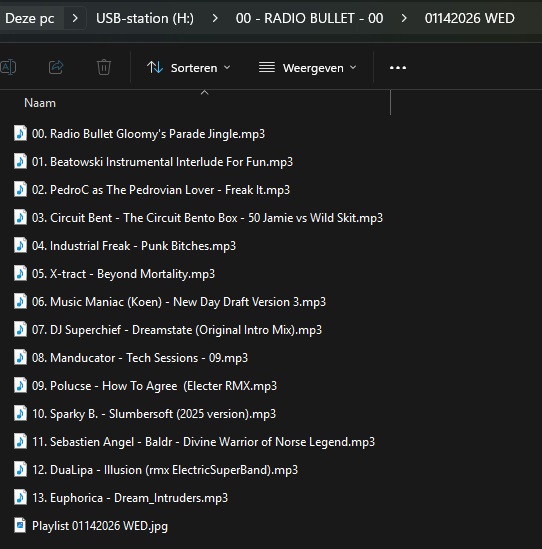The image size is (542, 549).
Task: Click mp3 icon of DJ Superchief Dreamstate
Action: pos(20,329)
